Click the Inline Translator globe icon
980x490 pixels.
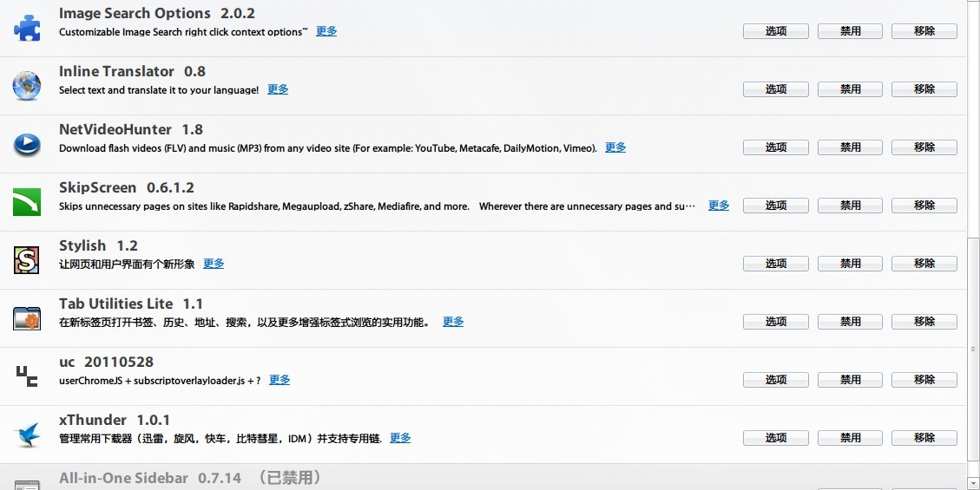coord(27,86)
